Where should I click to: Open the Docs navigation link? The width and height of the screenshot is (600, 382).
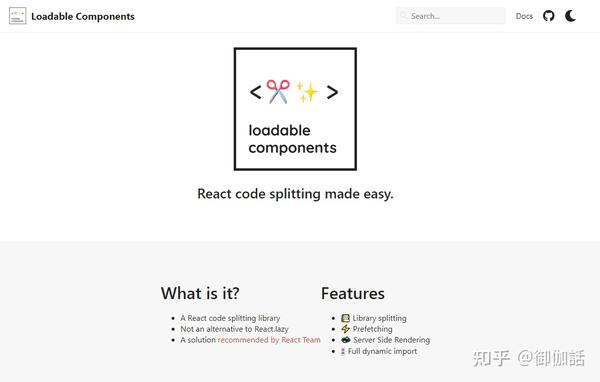point(524,16)
